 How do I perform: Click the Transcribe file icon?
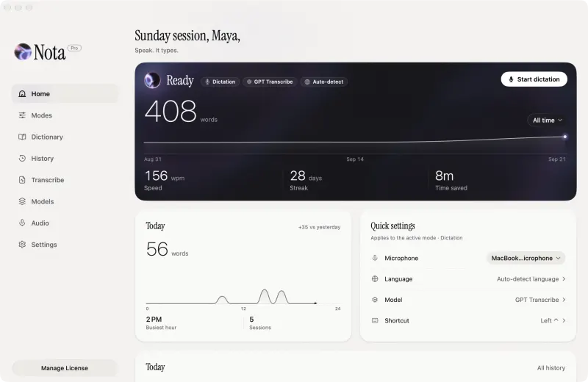coord(22,180)
